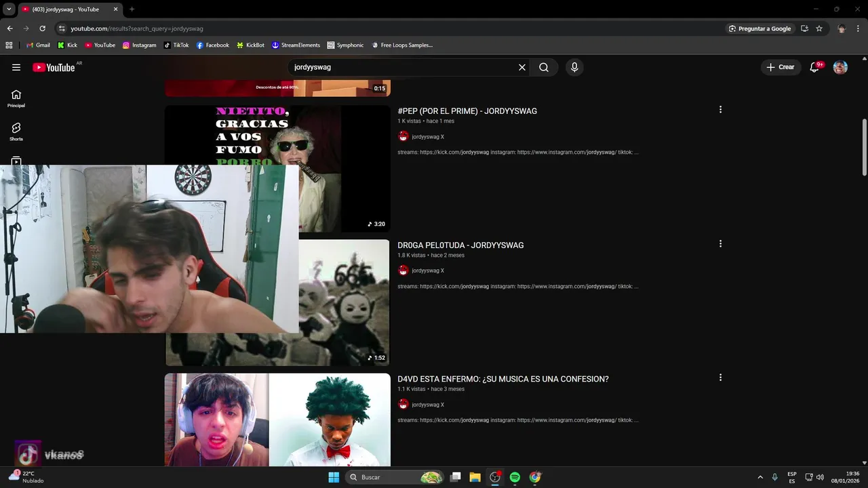The height and width of the screenshot is (488, 868).
Task: Open the KickBot bookmark
Action: [x=250, y=45]
